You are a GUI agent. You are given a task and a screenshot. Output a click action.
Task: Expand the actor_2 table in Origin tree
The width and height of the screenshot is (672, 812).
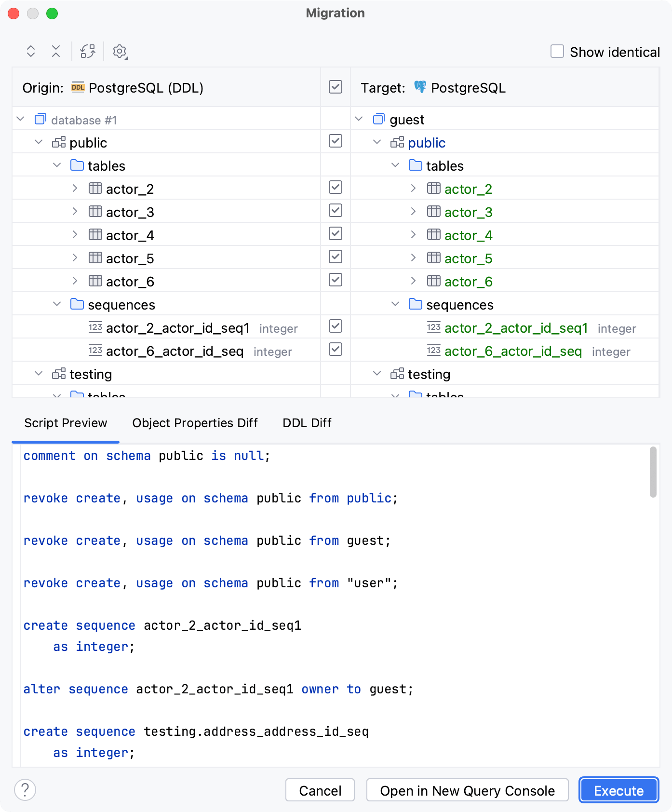tap(75, 189)
